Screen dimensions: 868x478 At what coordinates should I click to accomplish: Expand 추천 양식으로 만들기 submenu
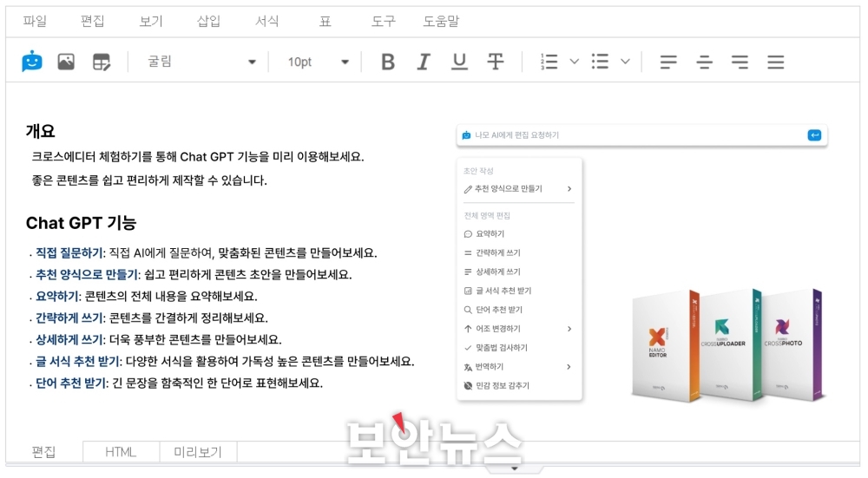518,188
